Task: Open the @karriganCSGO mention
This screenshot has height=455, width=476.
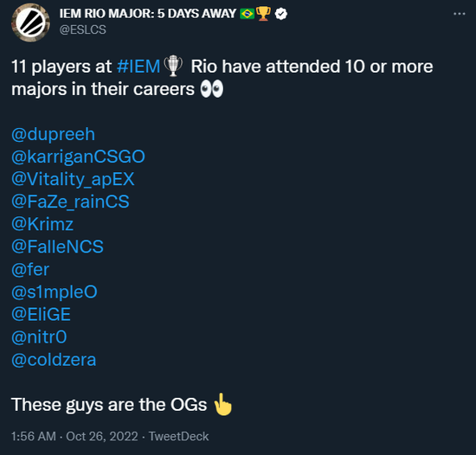Action: pyautogui.click(x=78, y=157)
